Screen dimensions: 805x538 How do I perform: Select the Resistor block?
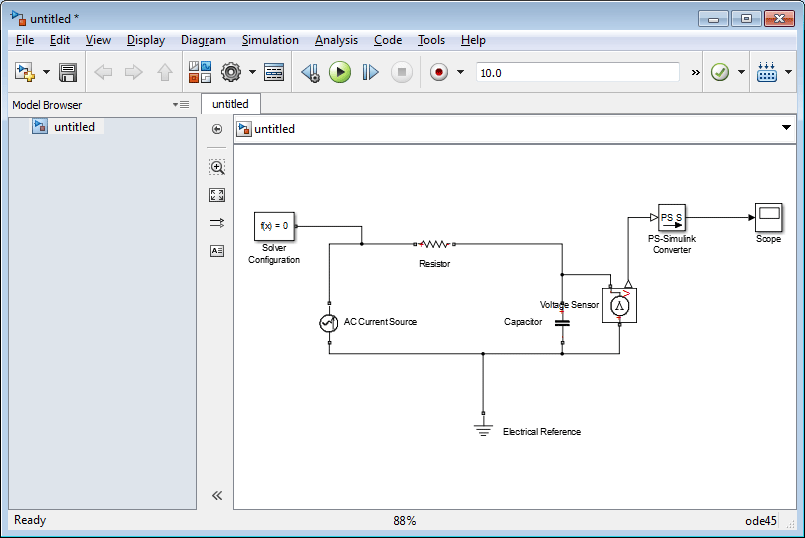434,244
